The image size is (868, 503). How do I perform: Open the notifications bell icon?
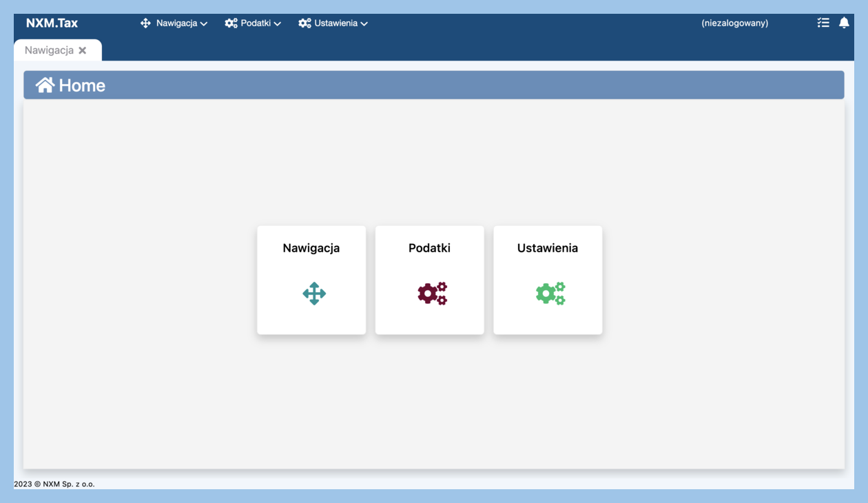coord(844,23)
